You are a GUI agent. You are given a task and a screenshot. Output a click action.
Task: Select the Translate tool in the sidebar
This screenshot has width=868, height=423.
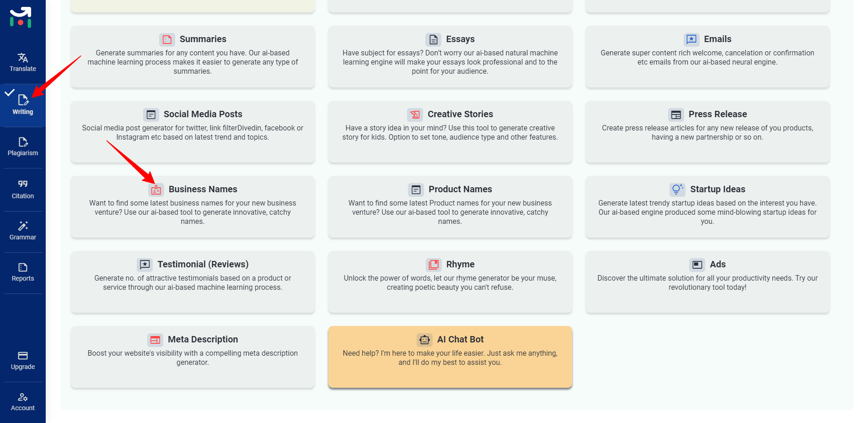coord(22,62)
